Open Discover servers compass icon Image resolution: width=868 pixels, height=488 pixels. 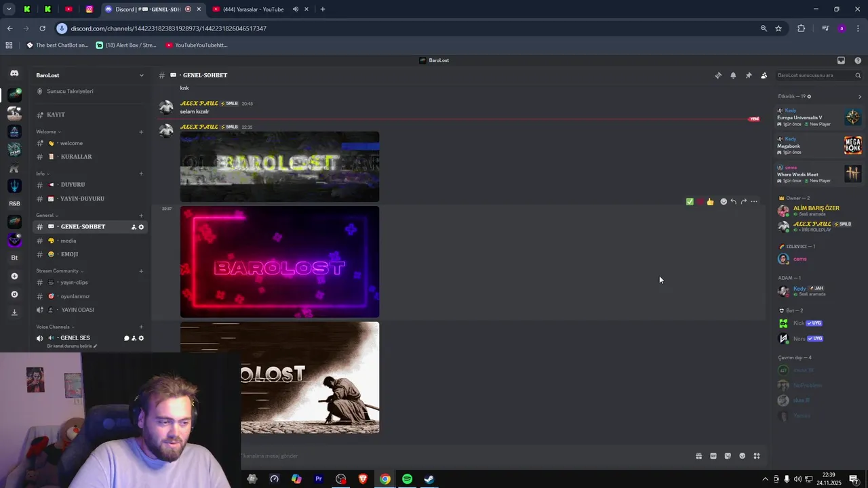click(x=14, y=294)
